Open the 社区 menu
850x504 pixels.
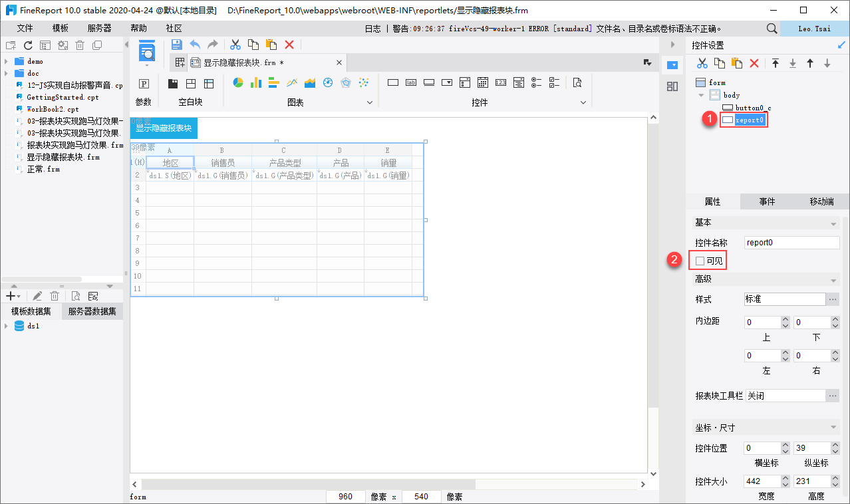coord(174,29)
